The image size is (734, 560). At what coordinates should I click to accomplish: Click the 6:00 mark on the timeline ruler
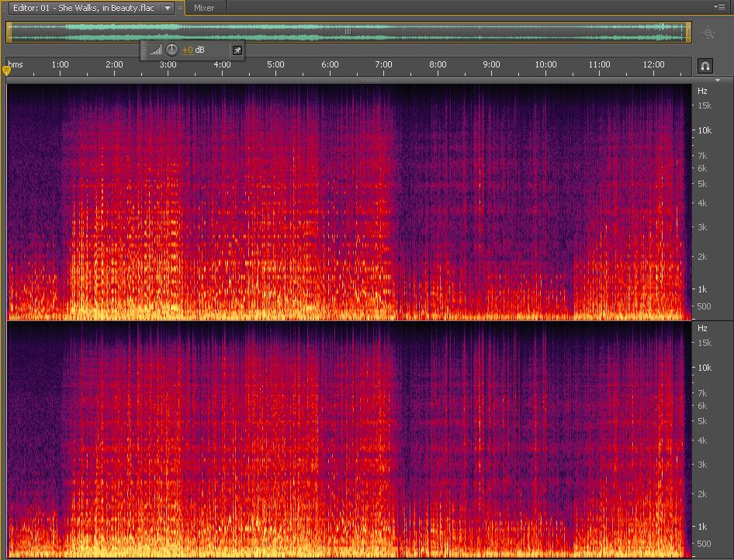click(x=329, y=65)
